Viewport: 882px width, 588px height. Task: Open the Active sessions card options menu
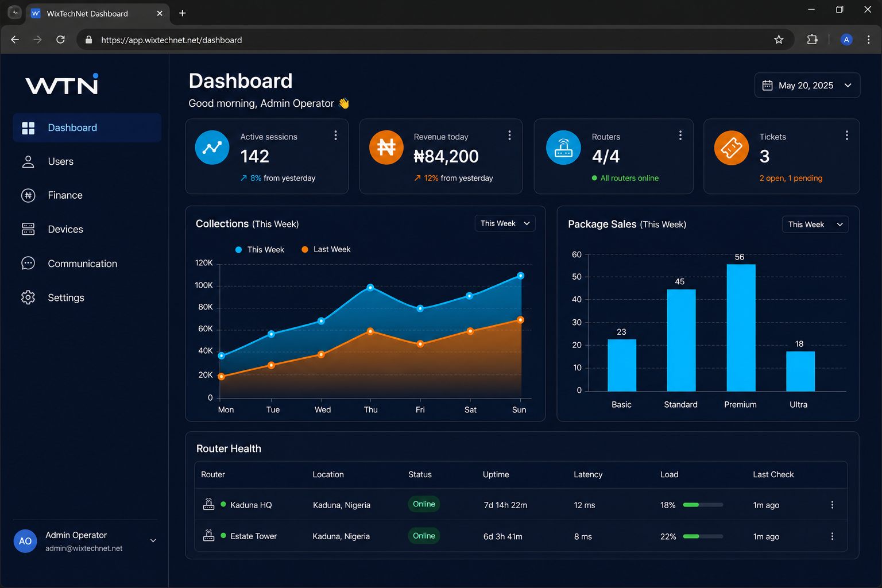point(335,136)
